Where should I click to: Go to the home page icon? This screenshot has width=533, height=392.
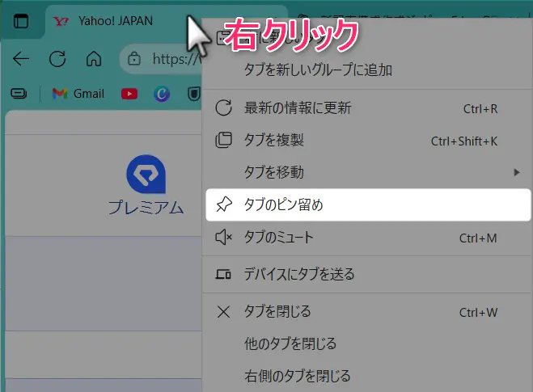pos(94,59)
